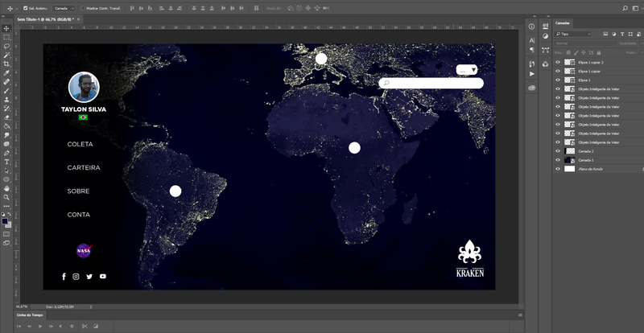Switch to the Sem Título-1 document tab
The image size is (644, 333).
(43, 18)
